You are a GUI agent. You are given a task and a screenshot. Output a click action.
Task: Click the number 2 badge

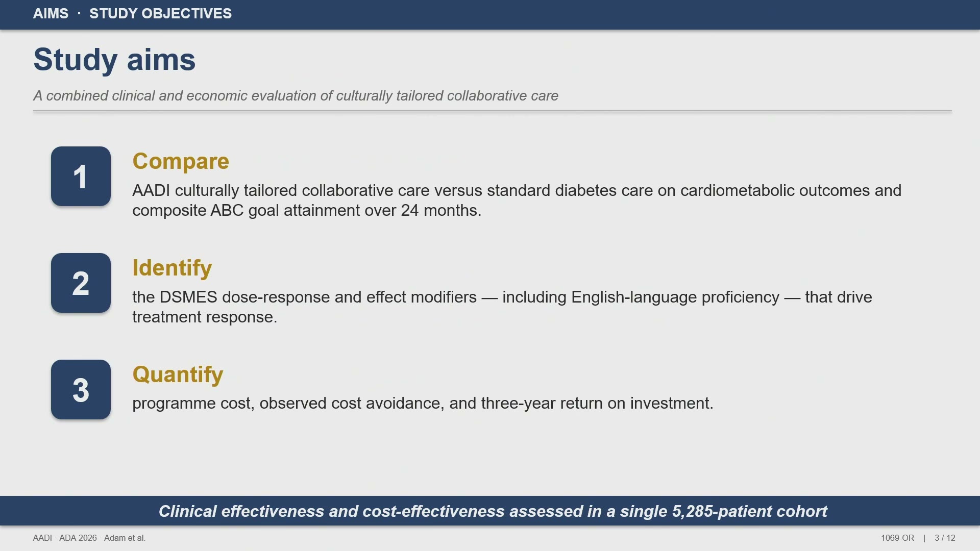coord(81,283)
